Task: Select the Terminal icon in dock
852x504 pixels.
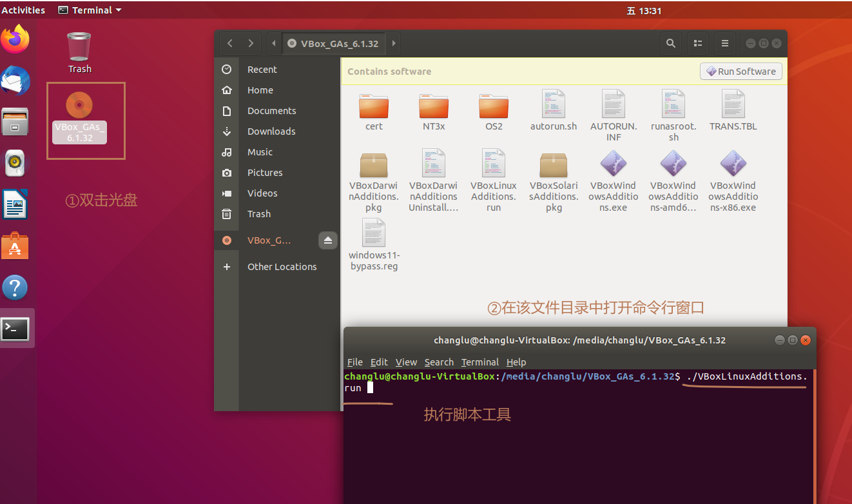Action: click(x=15, y=329)
